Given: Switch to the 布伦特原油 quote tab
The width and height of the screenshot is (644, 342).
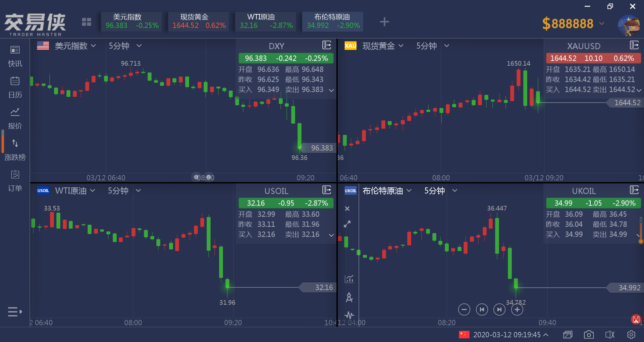Looking at the screenshot, I should (x=332, y=21).
